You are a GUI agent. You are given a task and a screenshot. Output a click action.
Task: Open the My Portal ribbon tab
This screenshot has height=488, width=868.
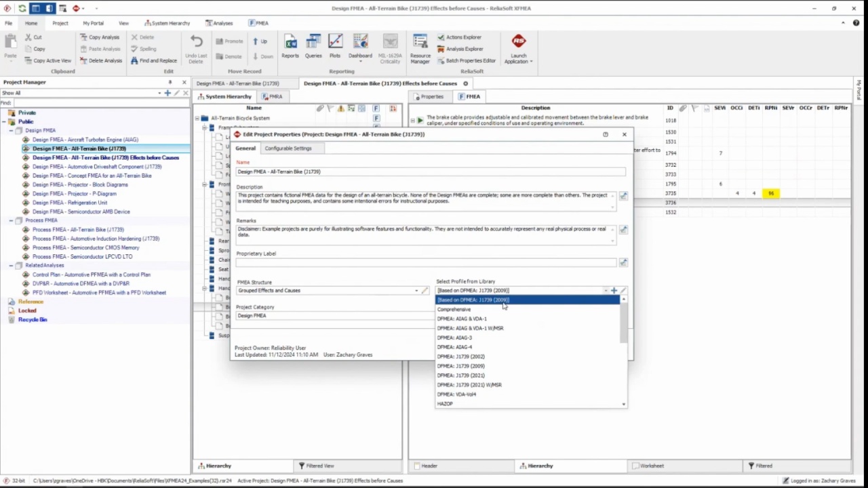coord(93,23)
